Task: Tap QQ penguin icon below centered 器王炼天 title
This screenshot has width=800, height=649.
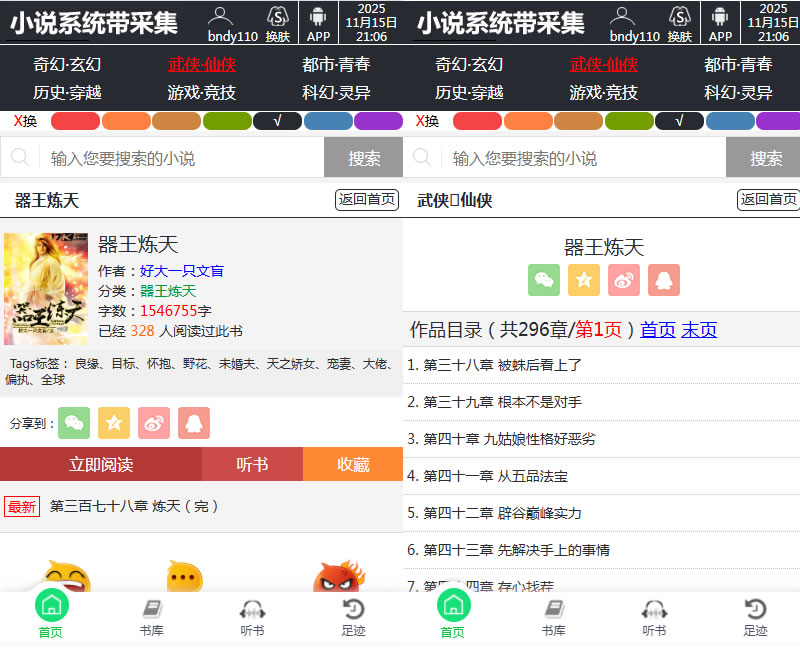Action: tap(664, 280)
